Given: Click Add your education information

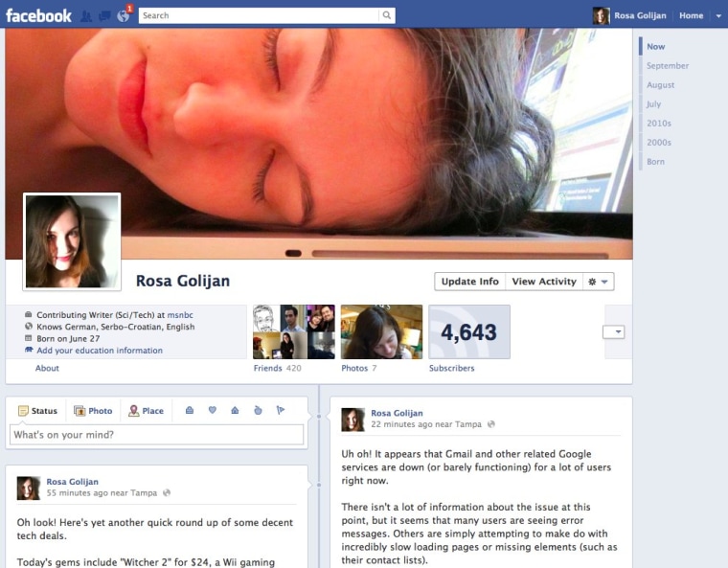Looking at the screenshot, I should click(x=100, y=351).
